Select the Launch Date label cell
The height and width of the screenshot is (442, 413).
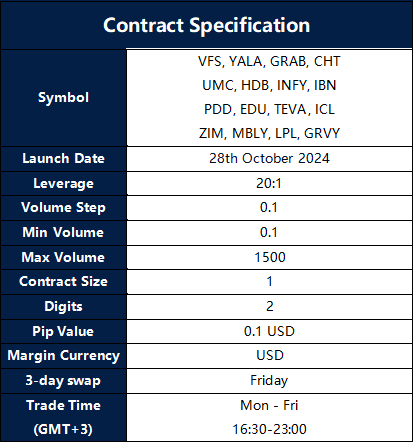point(63,159)
